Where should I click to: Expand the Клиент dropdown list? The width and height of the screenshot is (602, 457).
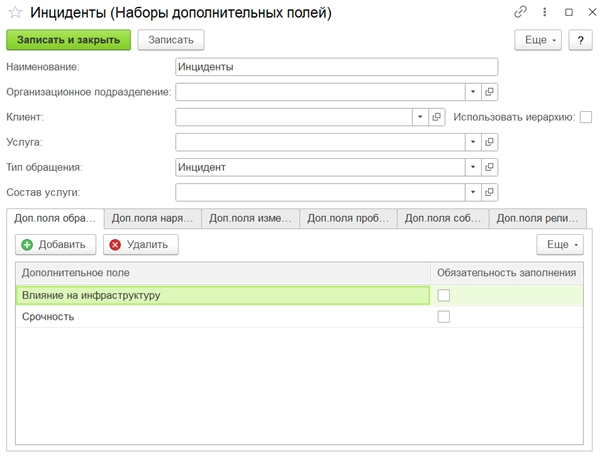[x=420, y=117]
